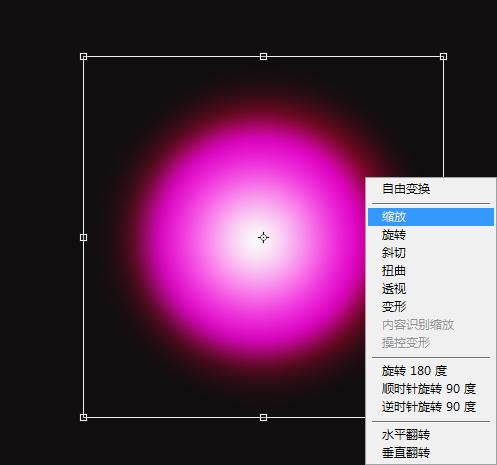Click the transform center reference point
The image size is (497, 465).
[x=263, y=238]
